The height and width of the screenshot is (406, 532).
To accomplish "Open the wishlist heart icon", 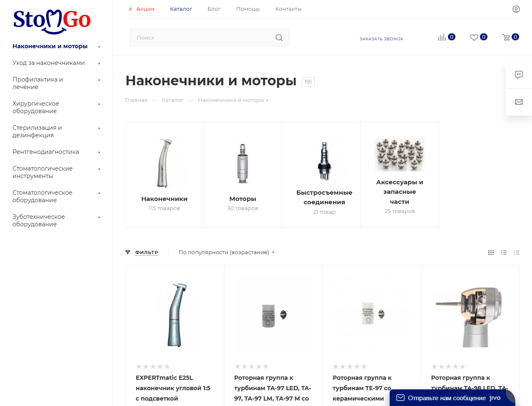I will [474, 37].
